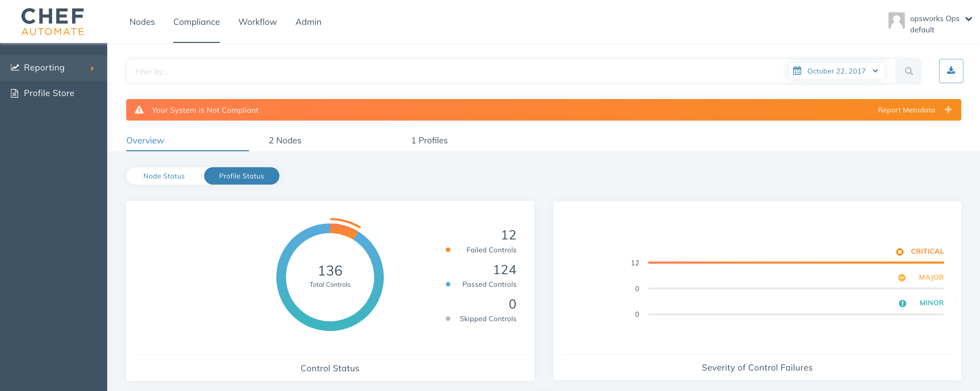Click the search magnifier icon
Viewport: 980px width, 391px height.
pos(909,71)
